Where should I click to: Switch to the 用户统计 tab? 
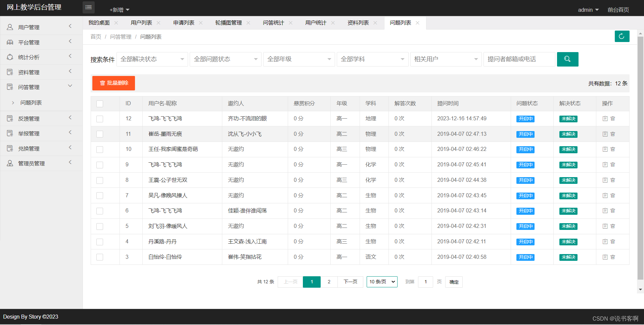tap(316, 23)
